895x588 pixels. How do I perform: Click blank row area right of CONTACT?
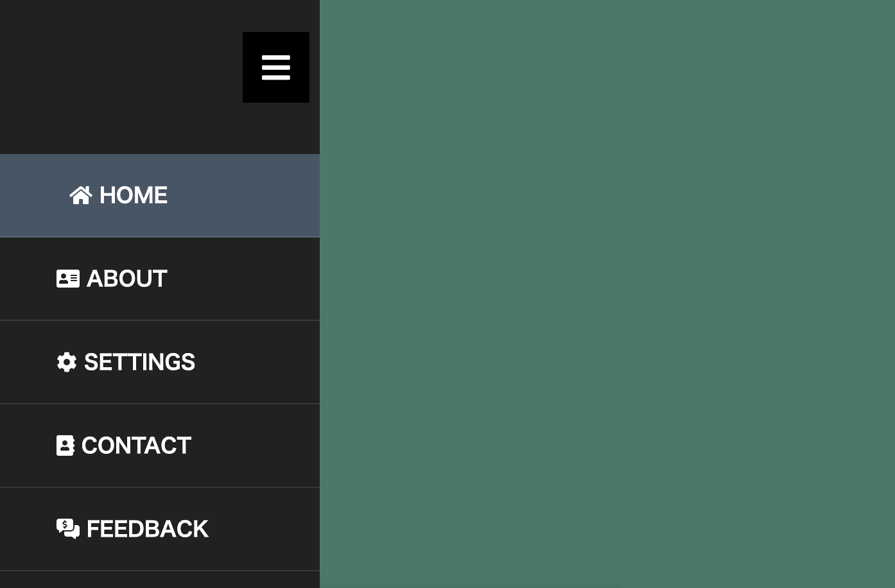(257, 445)
